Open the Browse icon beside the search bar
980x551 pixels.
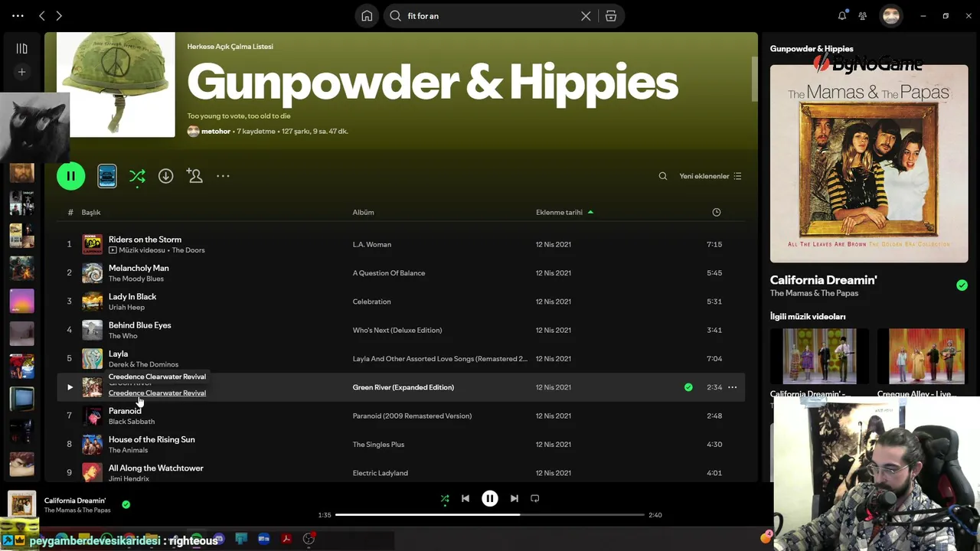pyautogui.click(x=611, y=15)
